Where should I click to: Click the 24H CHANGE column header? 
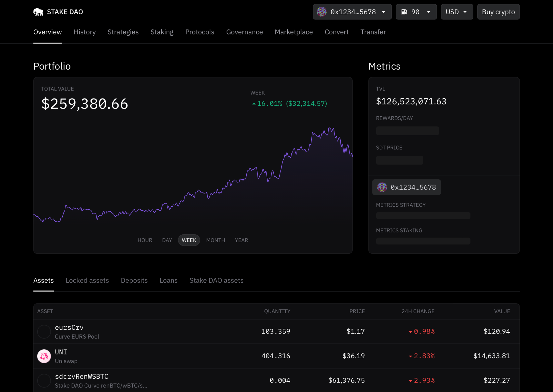(x=418, y=311)
